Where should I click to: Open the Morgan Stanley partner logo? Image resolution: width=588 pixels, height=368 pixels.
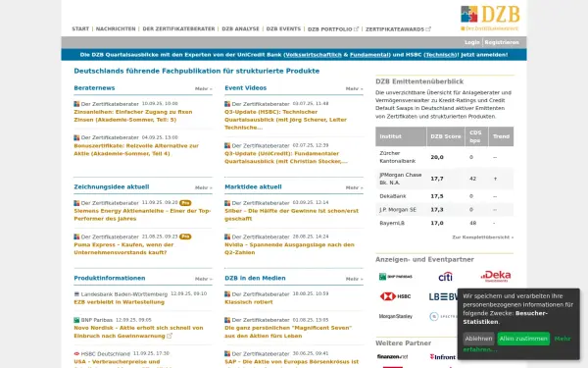click(395, 316)
